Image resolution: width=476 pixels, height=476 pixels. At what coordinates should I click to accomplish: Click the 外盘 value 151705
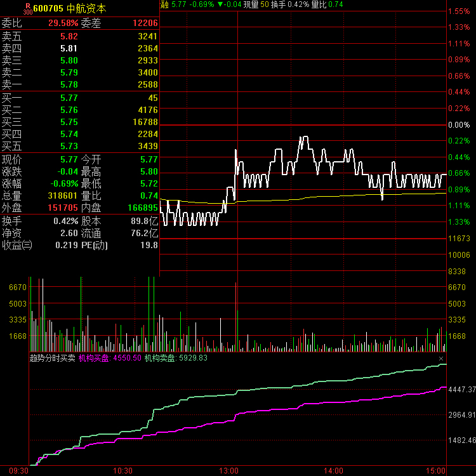pyautogui.click(x=63, y=208)
